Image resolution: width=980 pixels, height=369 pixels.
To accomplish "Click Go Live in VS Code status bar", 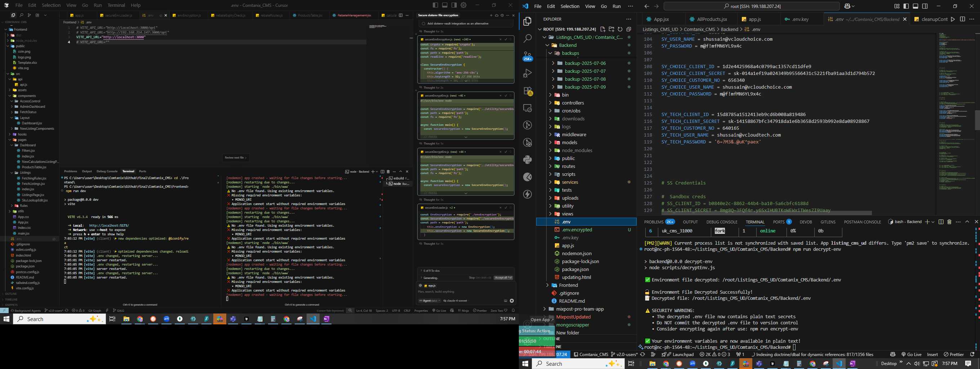I will tap(911, 354).
